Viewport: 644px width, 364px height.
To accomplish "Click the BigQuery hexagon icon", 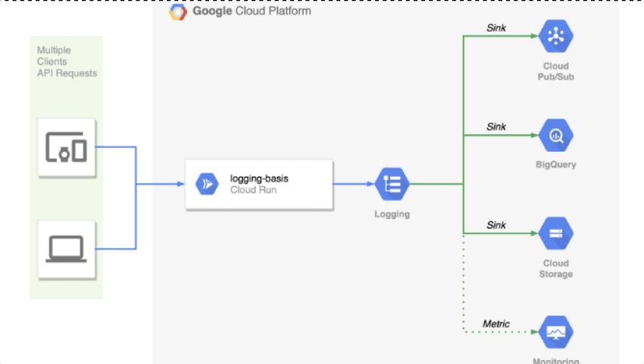I will [555, 136].
